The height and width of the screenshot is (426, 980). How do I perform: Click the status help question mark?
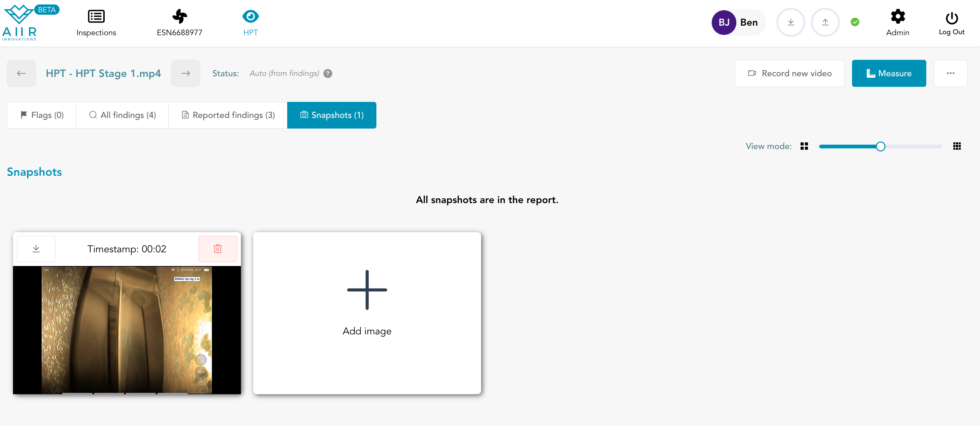click(x=327, y=74)
